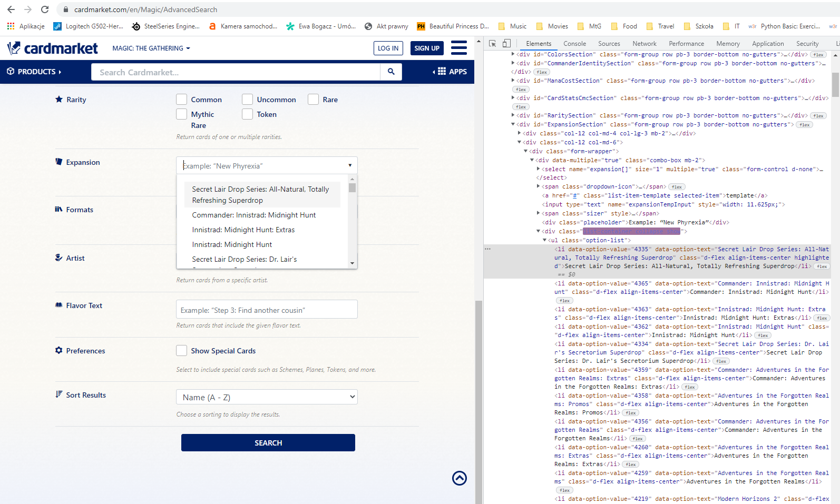Open the MtG bookmarks folder
Viewport: 840px width, 504px height.
[589, 26]
